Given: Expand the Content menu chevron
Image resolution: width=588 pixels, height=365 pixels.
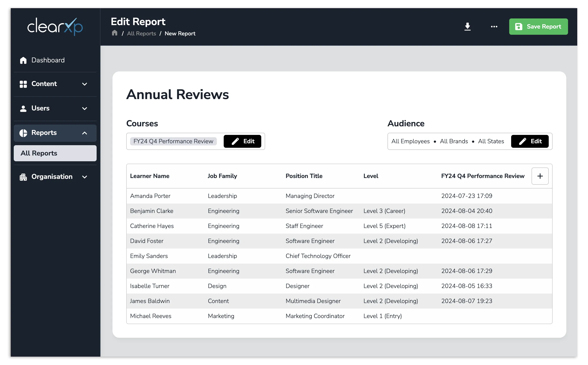Looking at the screenshot, I should click(x=85, y=84).
